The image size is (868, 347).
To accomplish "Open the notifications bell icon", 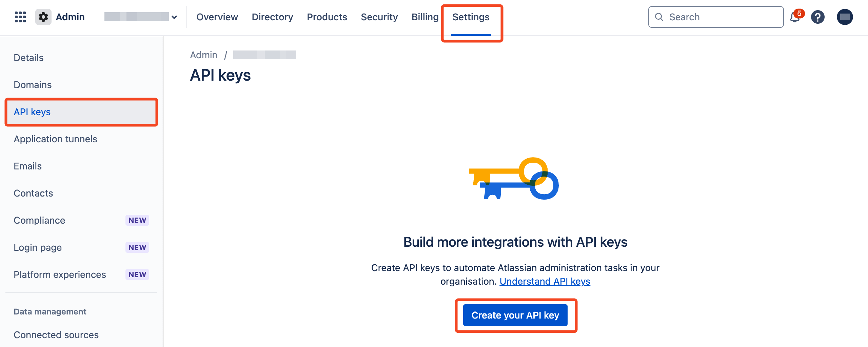I will [795, 17].
